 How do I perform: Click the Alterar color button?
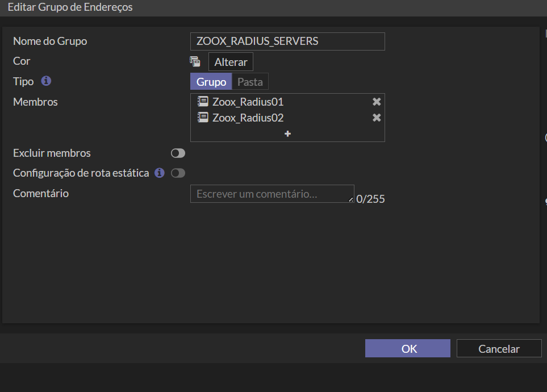click(231, 62)
